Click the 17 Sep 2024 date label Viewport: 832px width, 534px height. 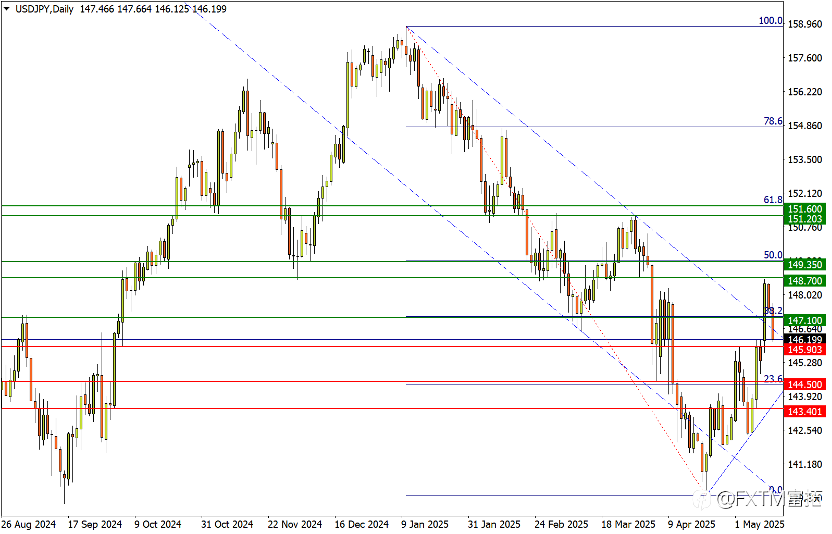point(95,524)
